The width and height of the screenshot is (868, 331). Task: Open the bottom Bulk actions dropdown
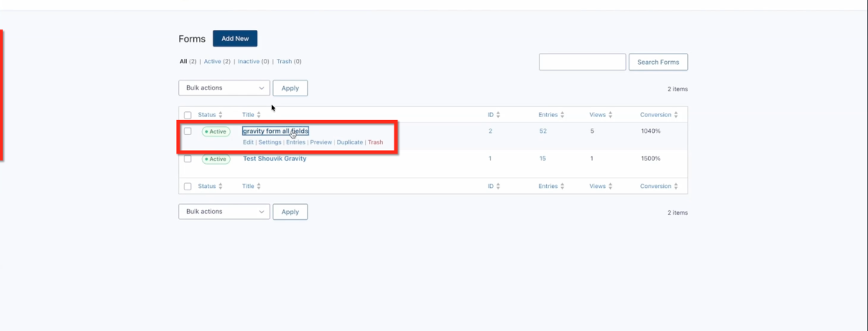224,212
